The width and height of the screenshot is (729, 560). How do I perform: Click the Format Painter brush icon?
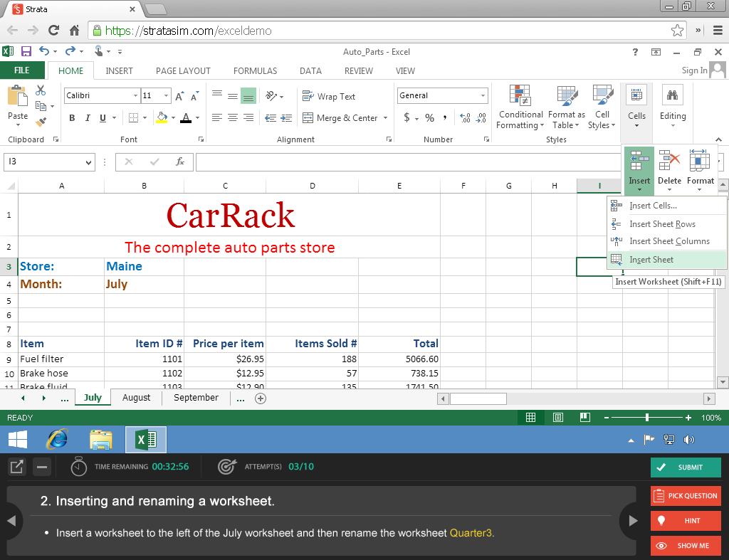coord(41,122)
